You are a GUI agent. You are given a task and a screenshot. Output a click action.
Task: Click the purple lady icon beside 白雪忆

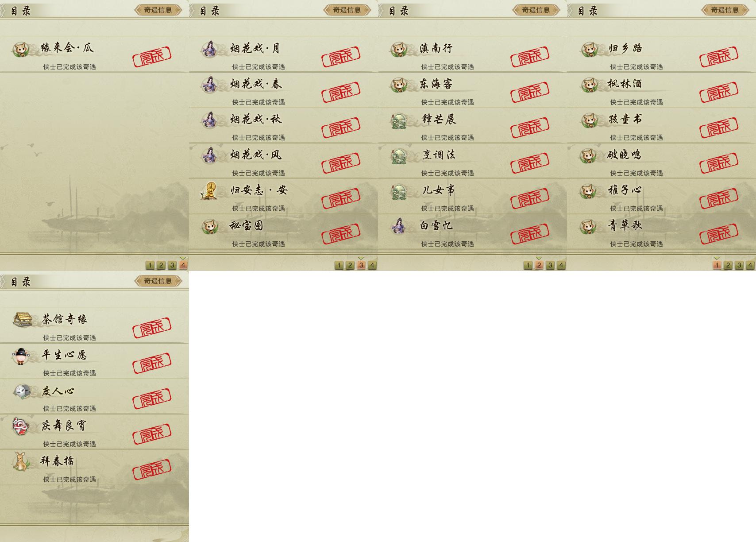click(x=399, y=226)
